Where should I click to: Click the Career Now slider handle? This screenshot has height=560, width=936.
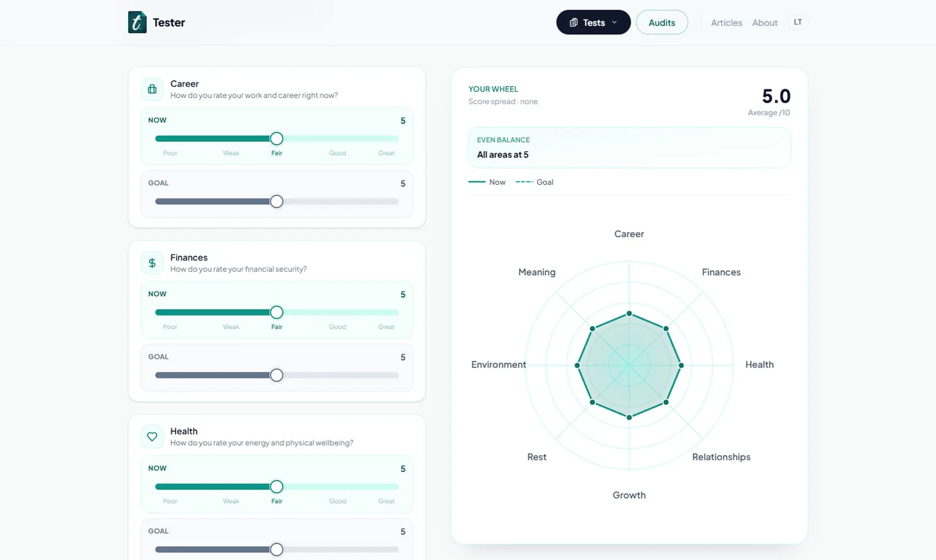277,139
